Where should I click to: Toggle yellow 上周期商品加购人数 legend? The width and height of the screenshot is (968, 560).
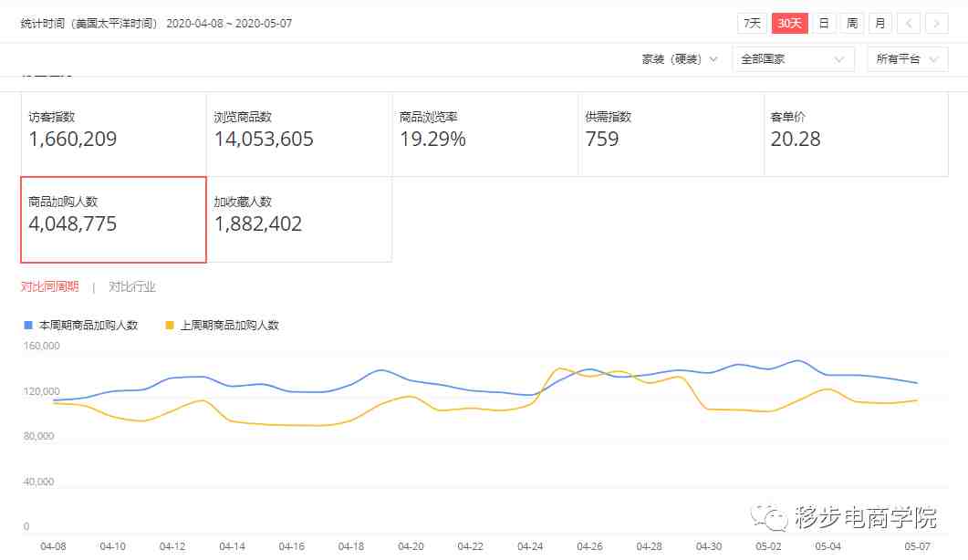coord(223,326)
